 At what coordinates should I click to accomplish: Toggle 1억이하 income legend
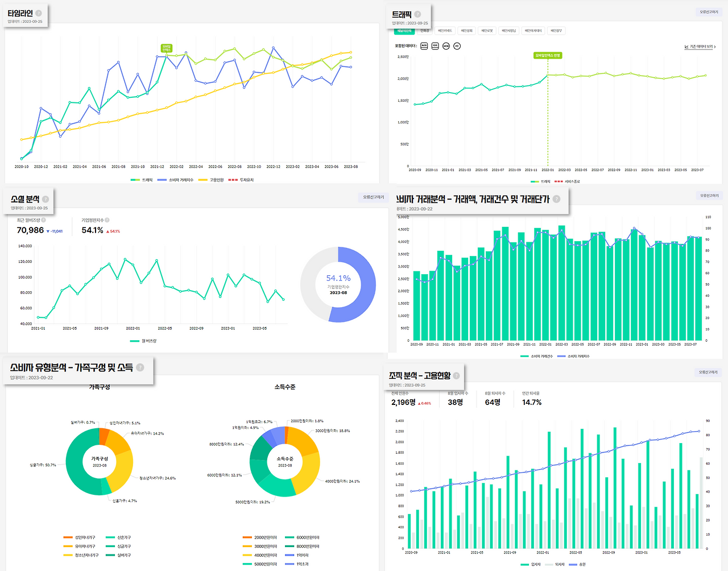pos(297,555)
